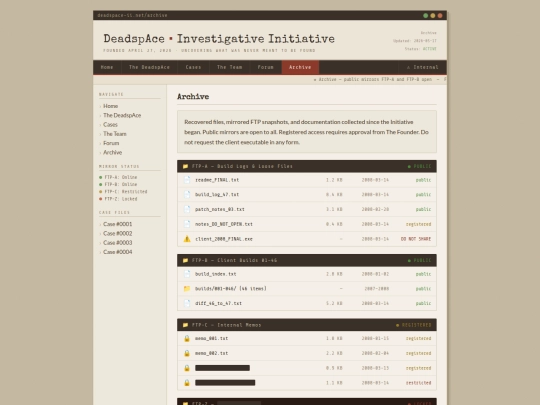Open the memo_001.txt file name
Image resolution: width=540 pixels, height=405 pixels.
(x=211, y=339)
